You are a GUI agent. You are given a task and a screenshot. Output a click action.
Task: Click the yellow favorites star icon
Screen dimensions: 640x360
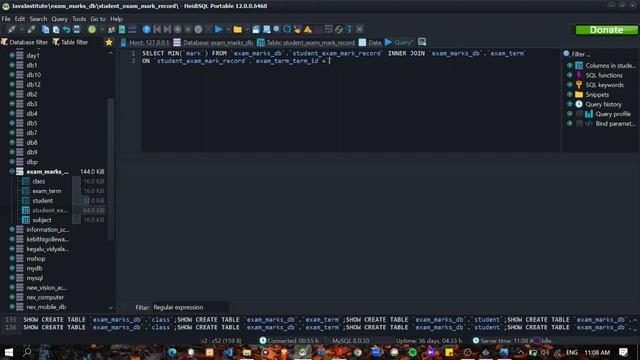click(109, 42)
